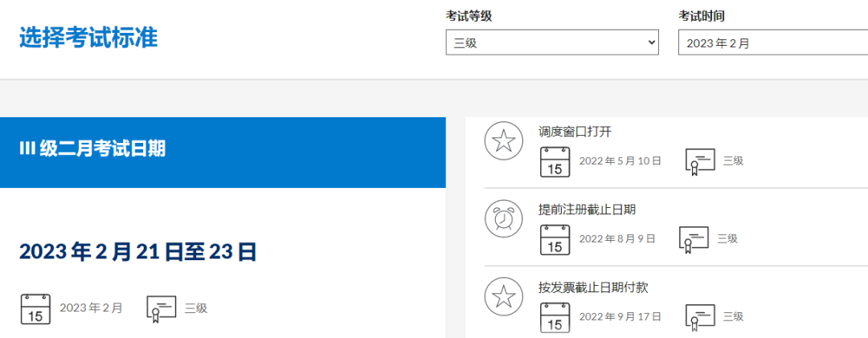The width and height of the screenshot is (868, 338).
Task: Click calendar icon next to 2023年2月
Action: (x=35, y=308)
